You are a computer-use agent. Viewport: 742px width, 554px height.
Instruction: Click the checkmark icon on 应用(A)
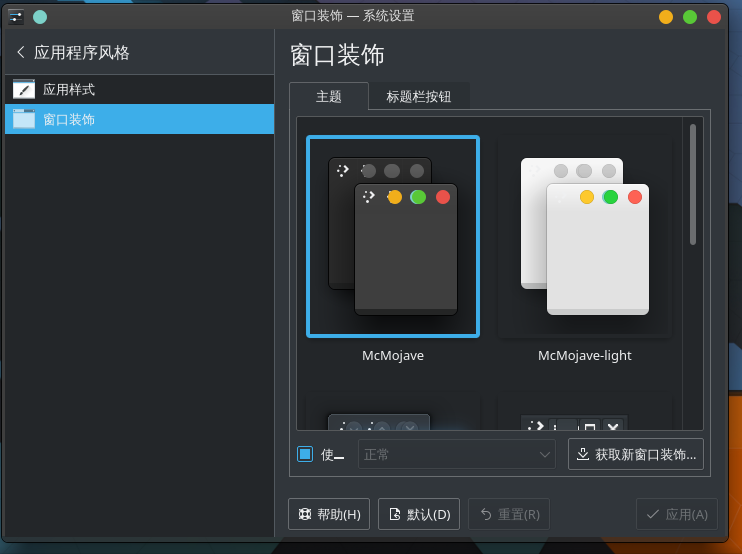coord(653,514)
